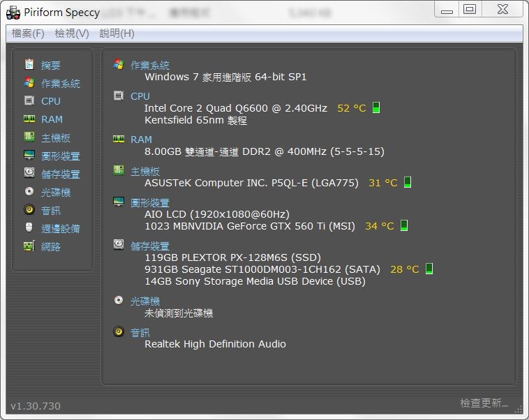Screen dimensions: 529x420
Task: Open 音訊 heading link in main panel
Action: click(140, 333)
